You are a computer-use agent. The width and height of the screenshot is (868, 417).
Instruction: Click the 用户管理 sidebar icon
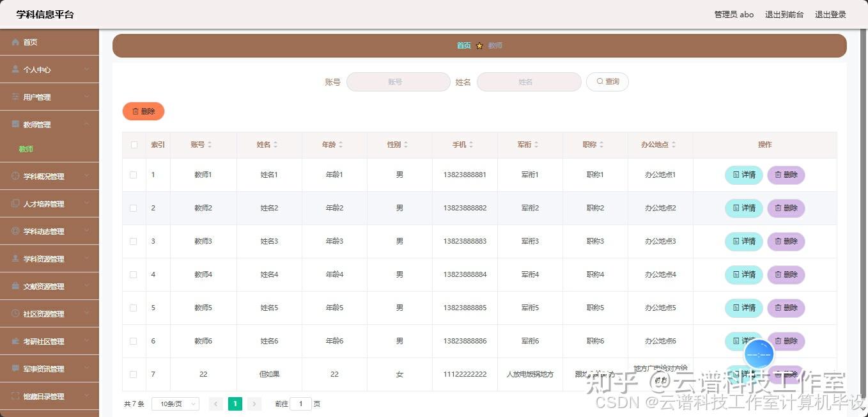click(x=14, y=97)
